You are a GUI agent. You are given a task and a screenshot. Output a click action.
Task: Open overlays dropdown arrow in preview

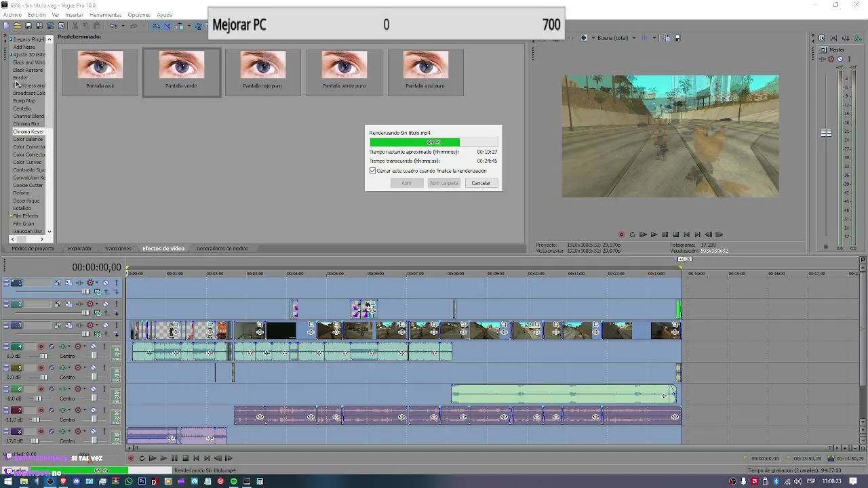tap(654, 38)
